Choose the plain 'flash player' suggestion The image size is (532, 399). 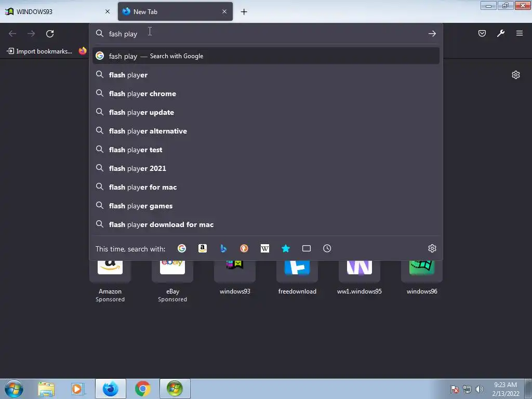click(x=266, y=75)
